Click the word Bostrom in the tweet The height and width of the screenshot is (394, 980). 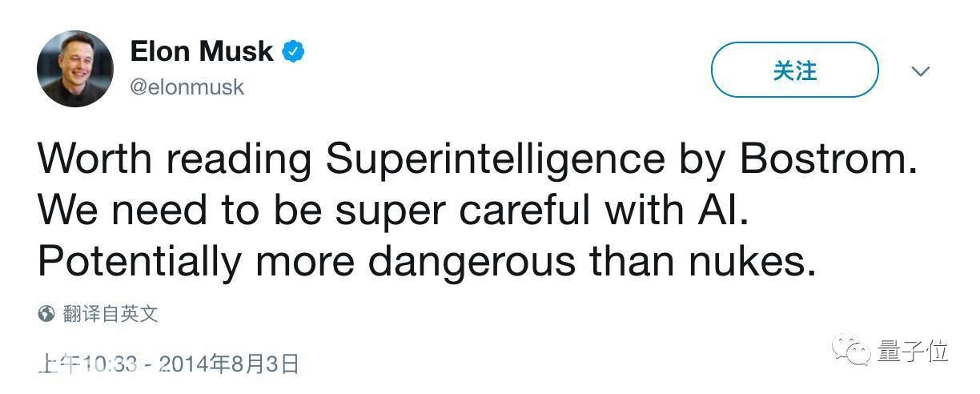827,159
